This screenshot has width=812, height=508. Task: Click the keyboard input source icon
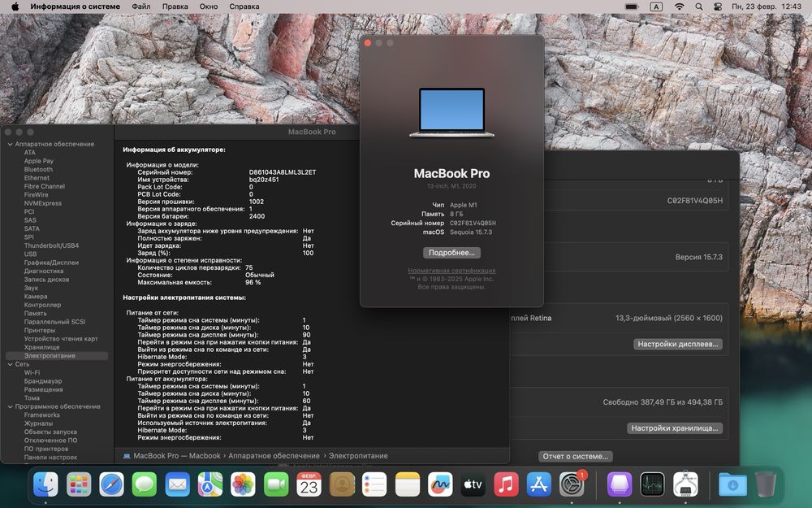click(x=656, y=7)
